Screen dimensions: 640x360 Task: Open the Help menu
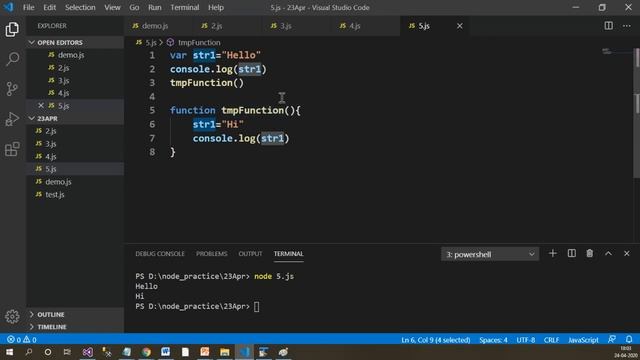[216, 7]
